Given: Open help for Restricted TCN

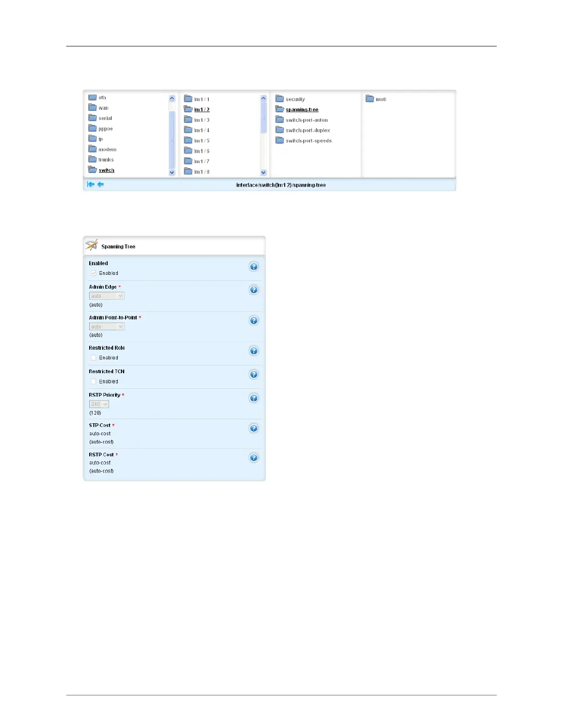Looking at the screenshot, I should (x=253, y=374).
